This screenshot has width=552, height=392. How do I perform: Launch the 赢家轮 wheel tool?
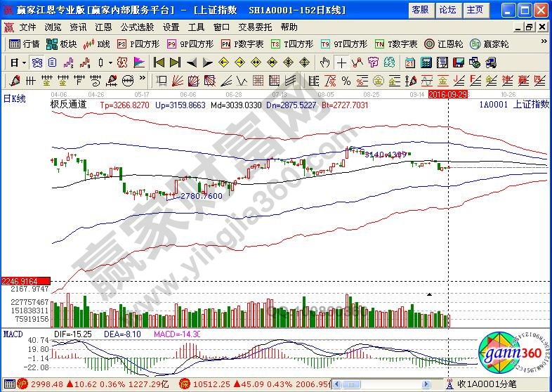pyautogui.click(x=489, y=44)
